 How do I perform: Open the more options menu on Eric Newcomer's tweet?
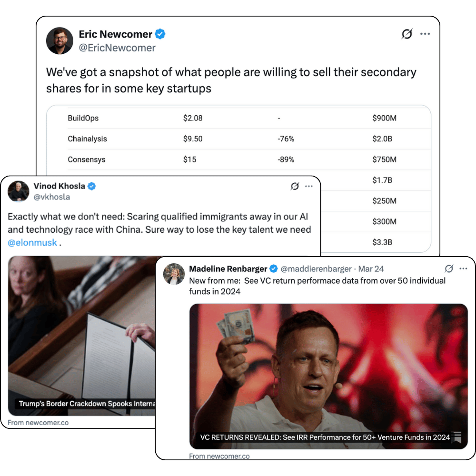point(425,34)
